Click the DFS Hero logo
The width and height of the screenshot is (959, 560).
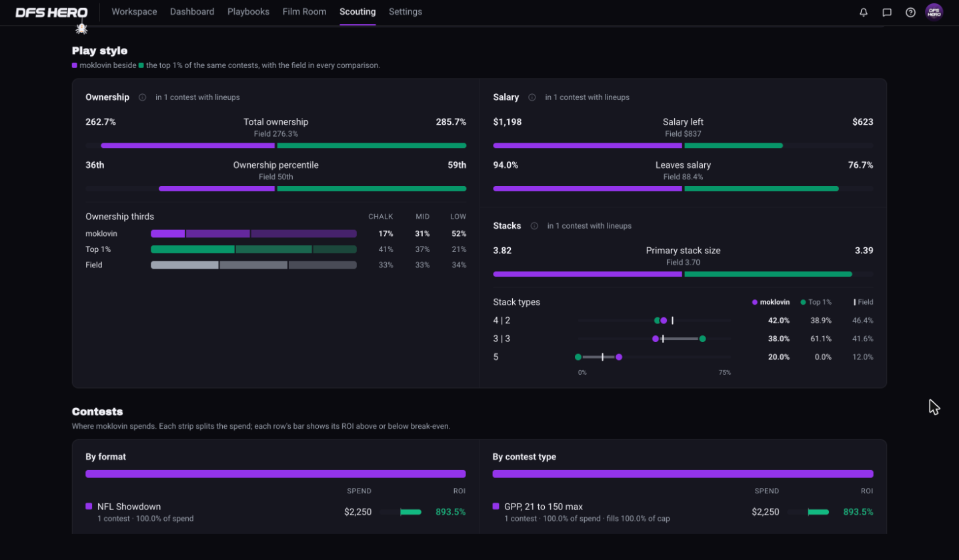pos(51,12)
